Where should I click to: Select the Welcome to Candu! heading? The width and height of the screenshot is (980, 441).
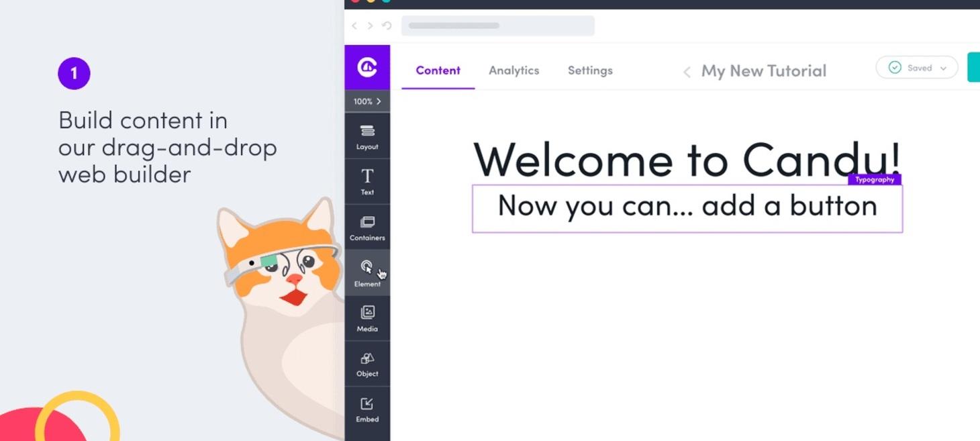[x=687, y=160]
